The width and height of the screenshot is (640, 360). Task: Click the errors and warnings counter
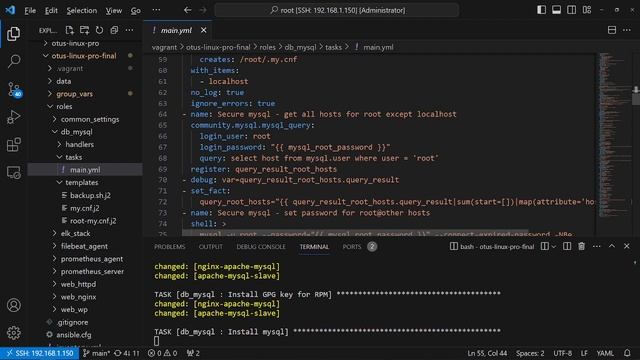pyautogui.click(x=162, y=353)
